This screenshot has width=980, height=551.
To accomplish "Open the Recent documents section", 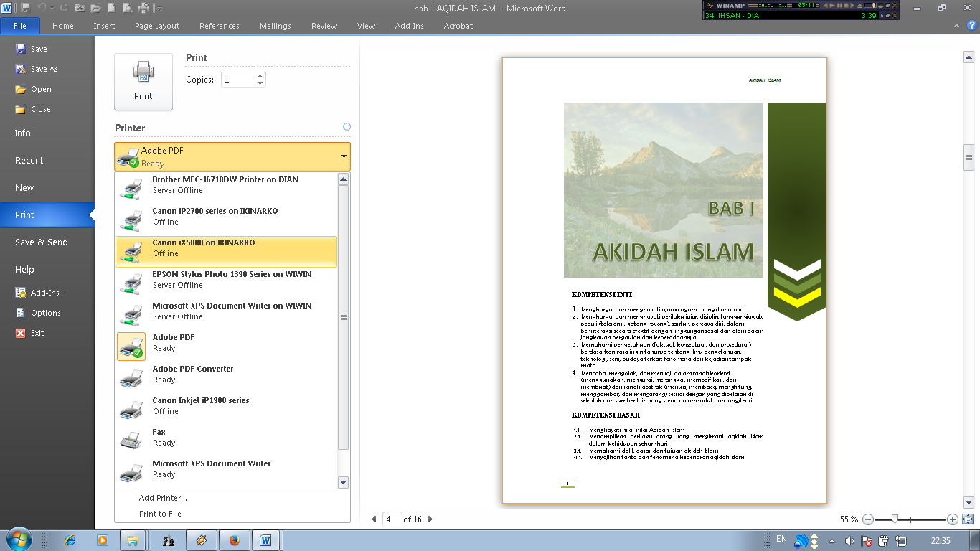I will (x=47, y=160).
